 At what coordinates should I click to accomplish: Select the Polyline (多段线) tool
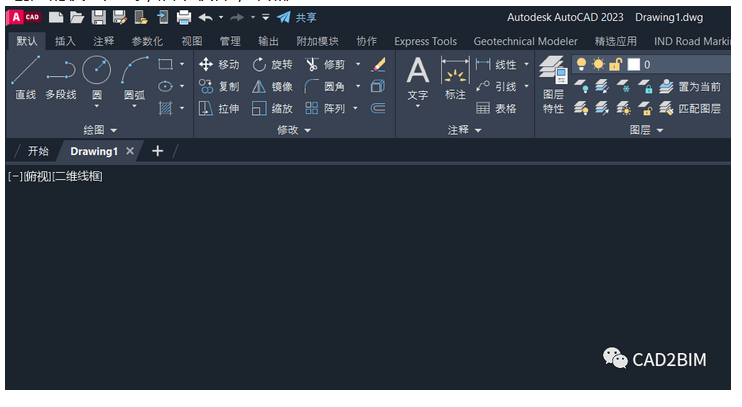(x=61, y=78)
